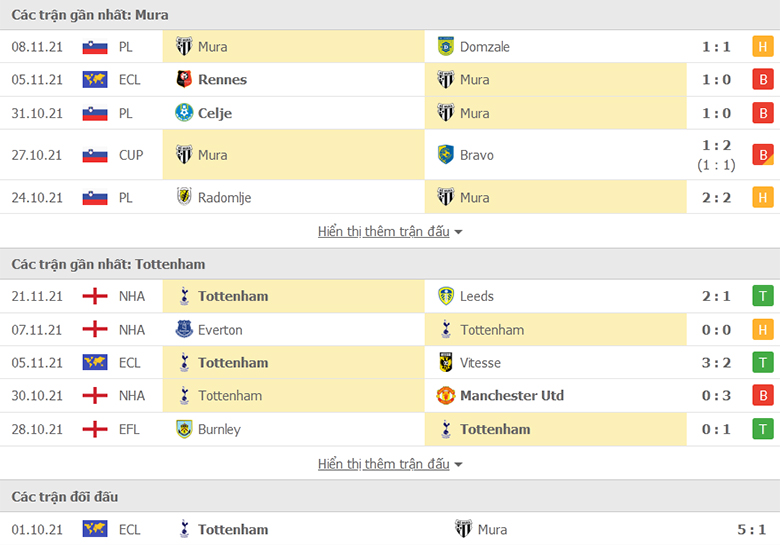
Task: Click the orange H badge on Mura–Domzale row
Action: (763, 47)
